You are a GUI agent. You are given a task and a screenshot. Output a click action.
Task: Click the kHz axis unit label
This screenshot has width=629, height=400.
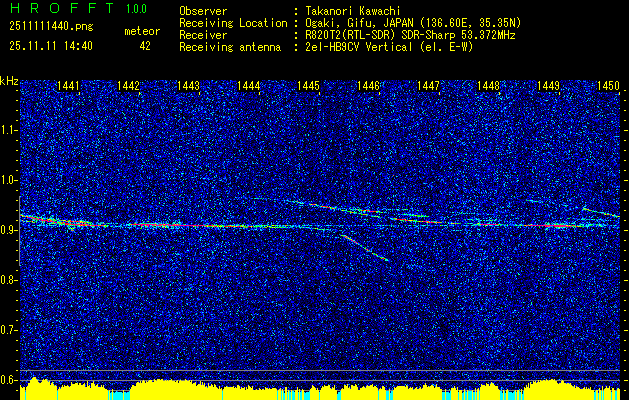point(9,81)
